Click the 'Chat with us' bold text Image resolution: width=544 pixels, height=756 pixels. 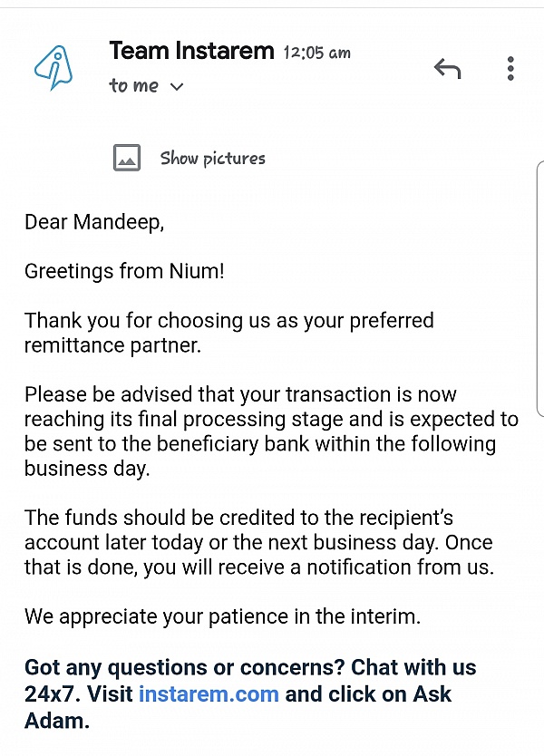(x=413, y=668)
